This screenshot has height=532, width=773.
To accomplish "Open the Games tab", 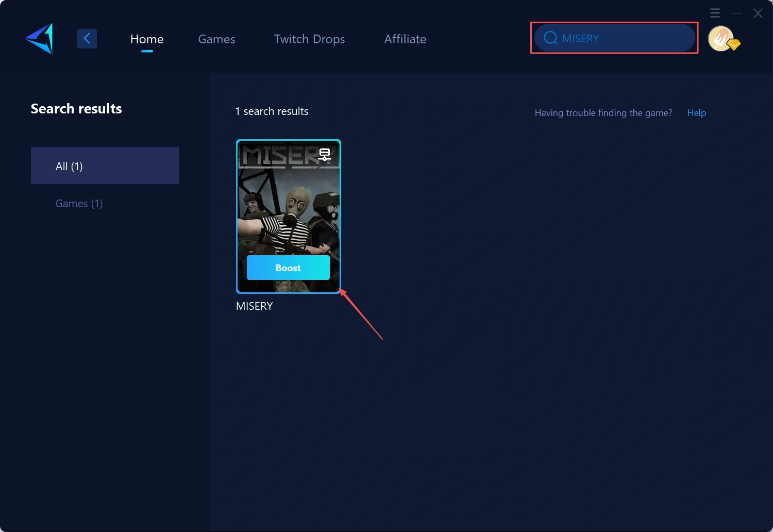I will click(216, 39).
